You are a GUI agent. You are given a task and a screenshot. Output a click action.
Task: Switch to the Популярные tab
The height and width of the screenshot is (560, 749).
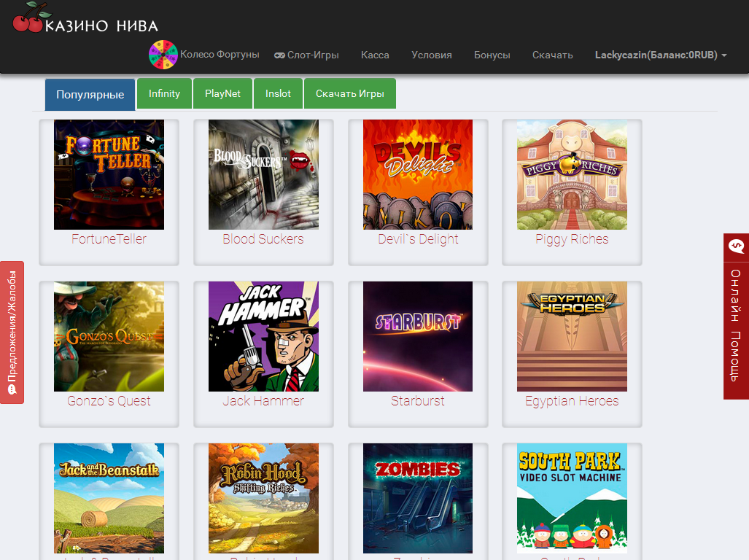tap(90, 95)
